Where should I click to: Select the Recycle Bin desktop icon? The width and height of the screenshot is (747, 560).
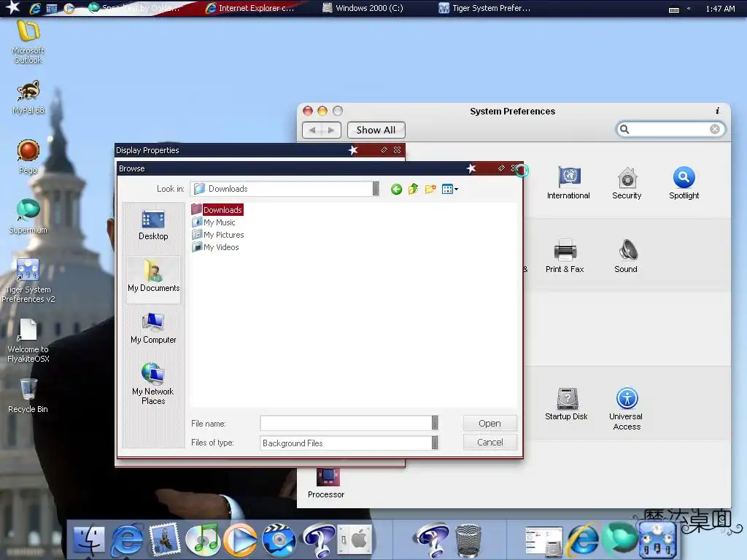(28, 396)
